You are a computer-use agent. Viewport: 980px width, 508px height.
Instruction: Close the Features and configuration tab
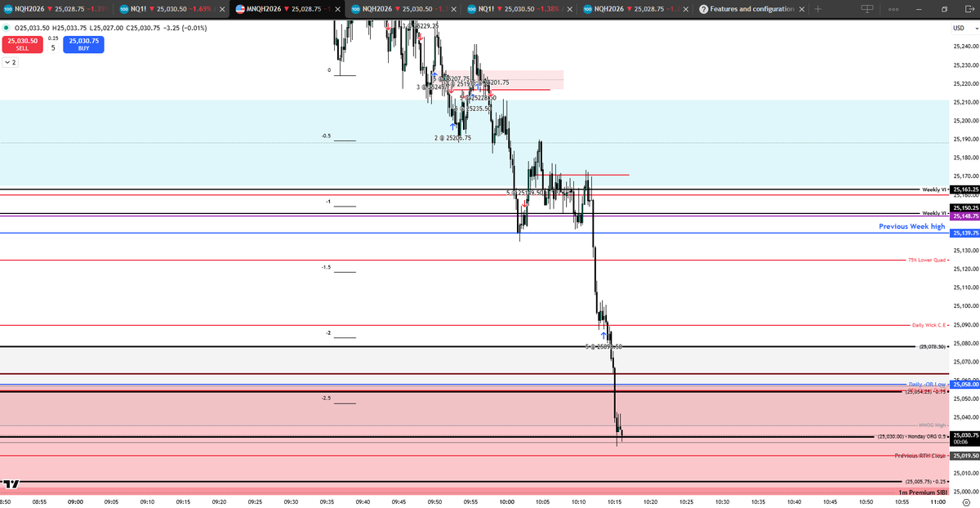coord(801,9)
